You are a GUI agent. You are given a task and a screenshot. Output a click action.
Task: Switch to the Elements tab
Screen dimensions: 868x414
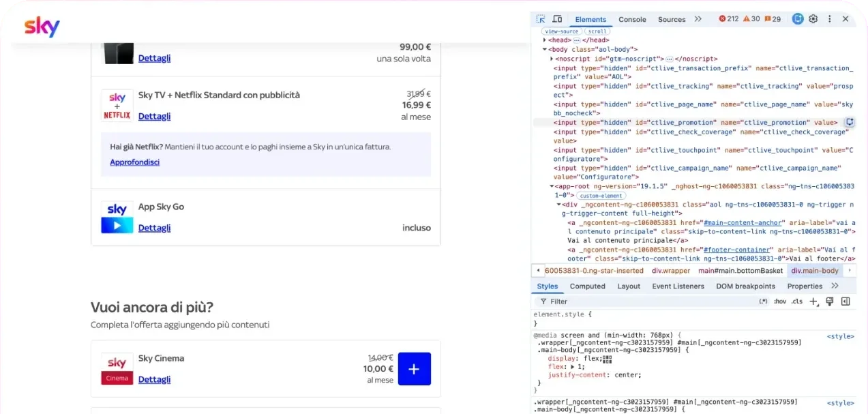click(590, 19)
